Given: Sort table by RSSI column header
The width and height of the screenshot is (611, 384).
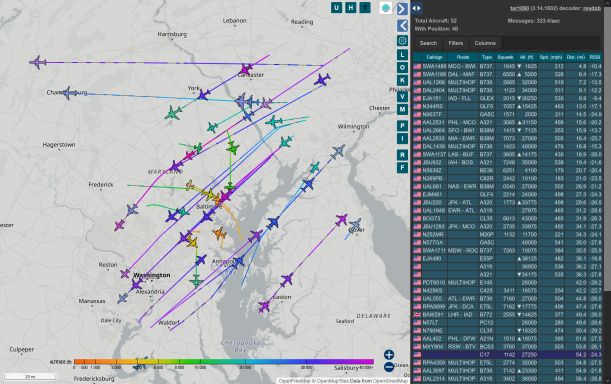Looking at the screenshot, I should (x=595, y=57).
